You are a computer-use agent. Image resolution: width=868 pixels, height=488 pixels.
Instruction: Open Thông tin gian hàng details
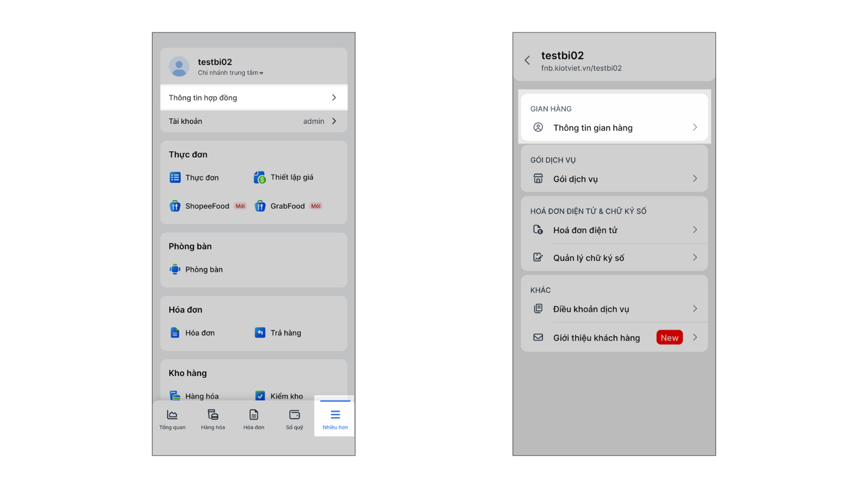pos(614,128)
